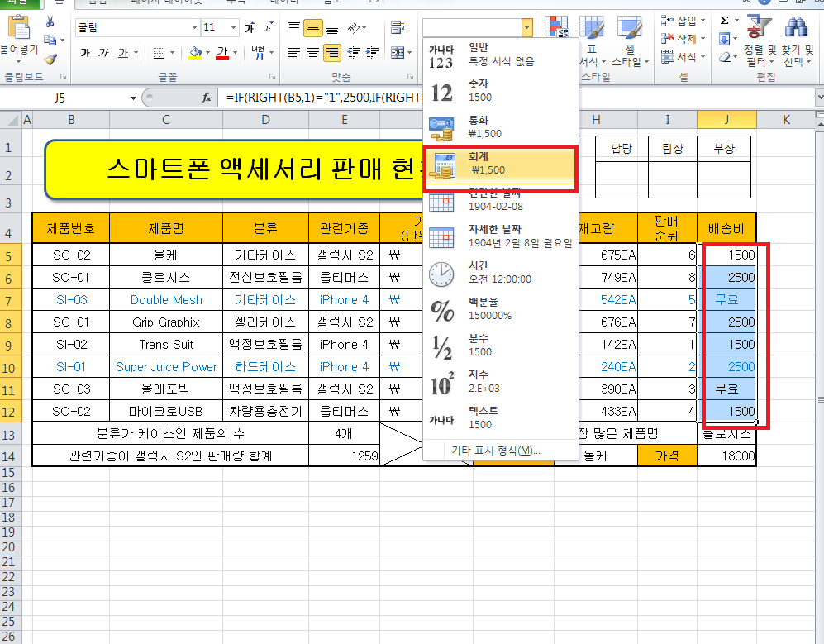This screenshot has height=644, width=824.
Task: Click the yellow fill color bucket
Action: [x=195, y=53]
